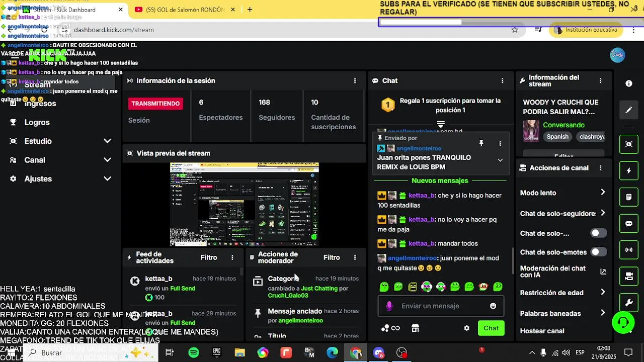Click the purple microphone icon in message box
The height and width of the screenshot is (362, 644).
389,306
